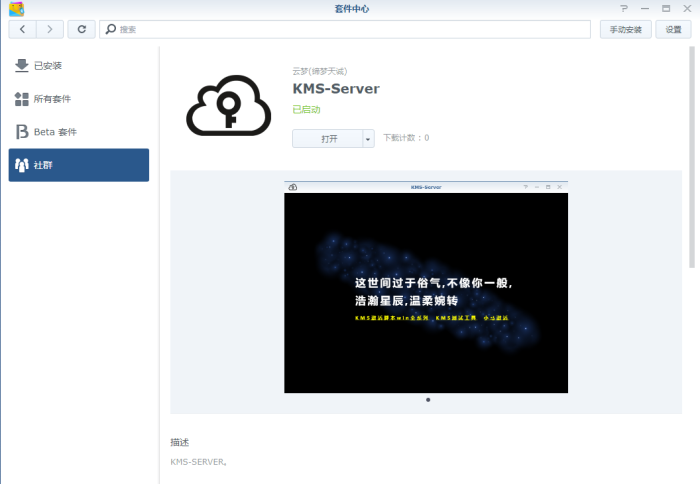700x484 pixels.
Task: Click the magnifier icon in the search box
Action: (x=110, y=30)
